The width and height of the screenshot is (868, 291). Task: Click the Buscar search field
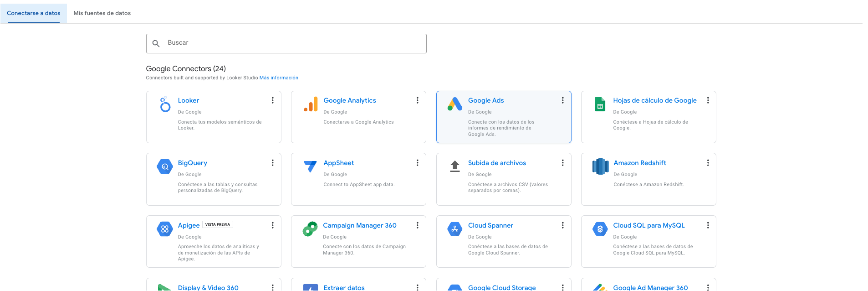click(x=286, y=43)
